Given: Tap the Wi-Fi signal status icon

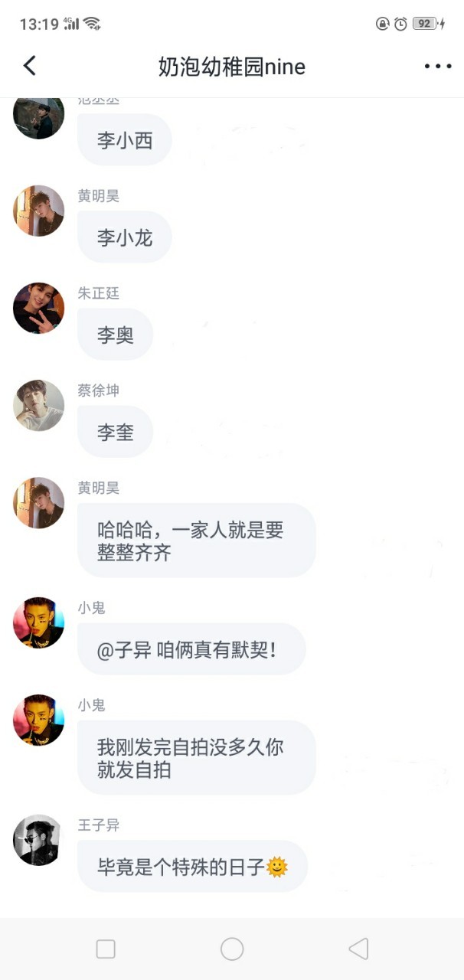Looking at the screenshot, I should pos(92,24).
